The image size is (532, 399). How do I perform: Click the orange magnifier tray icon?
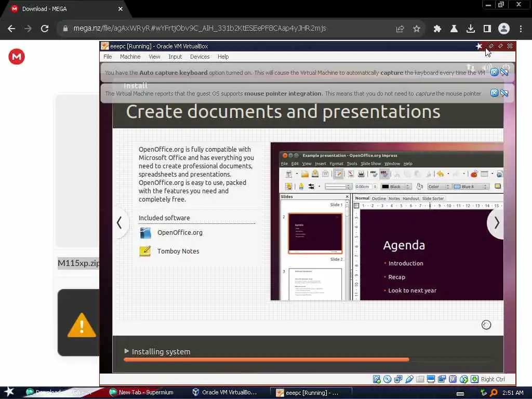point(494,393)
